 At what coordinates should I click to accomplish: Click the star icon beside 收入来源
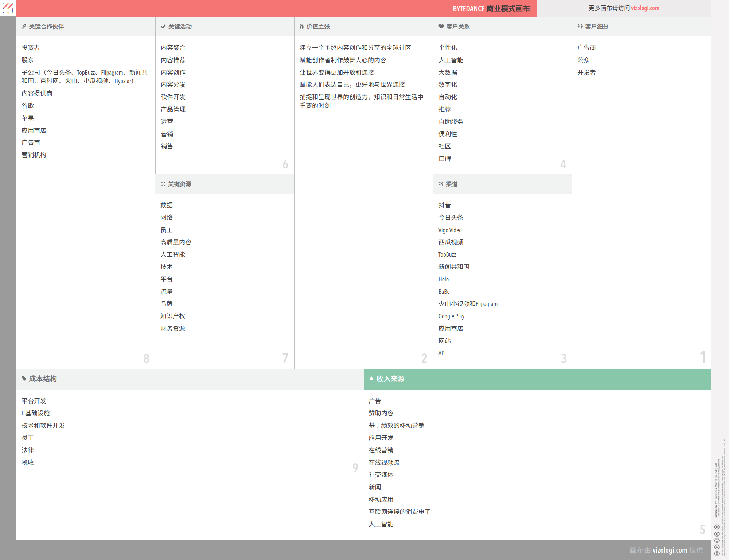coord(371,378)
